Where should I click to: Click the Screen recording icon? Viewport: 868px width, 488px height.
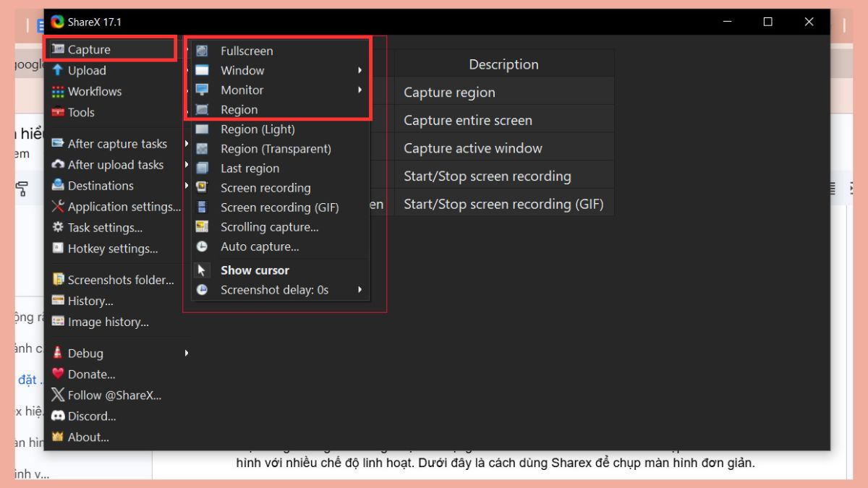[203, 188]
